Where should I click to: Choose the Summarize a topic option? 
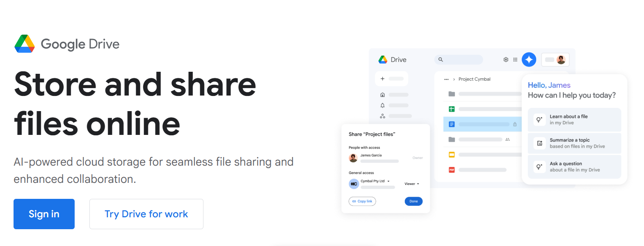574,143
